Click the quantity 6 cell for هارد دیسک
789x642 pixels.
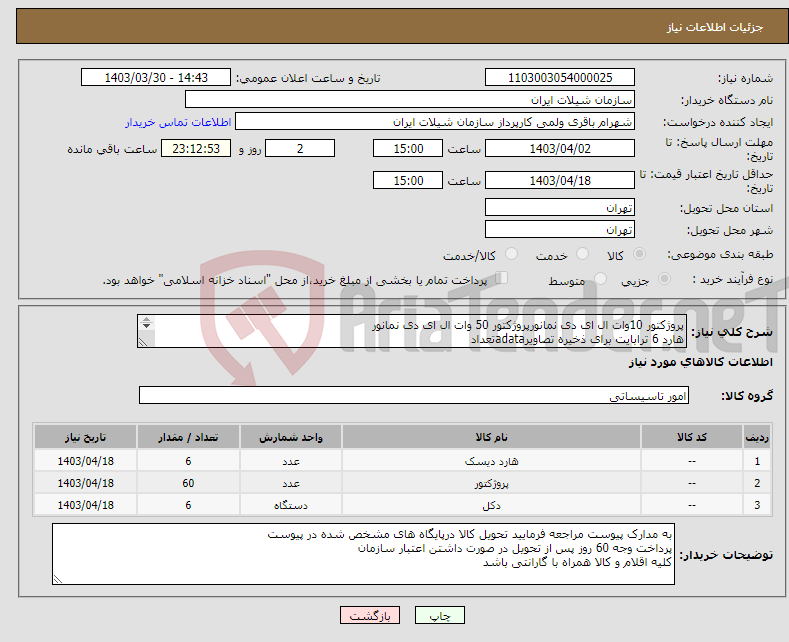(x=188, y=461)
